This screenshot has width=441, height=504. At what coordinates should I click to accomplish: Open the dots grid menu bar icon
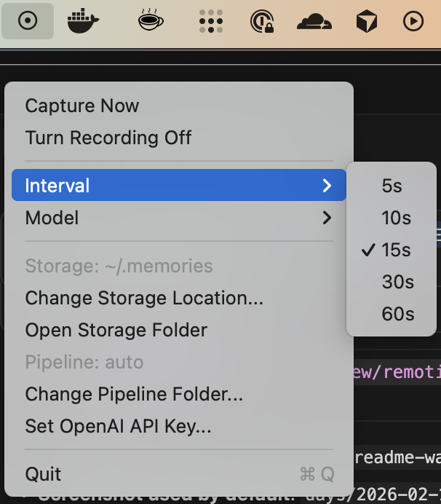pyautogui.click(x=211, y=22)
